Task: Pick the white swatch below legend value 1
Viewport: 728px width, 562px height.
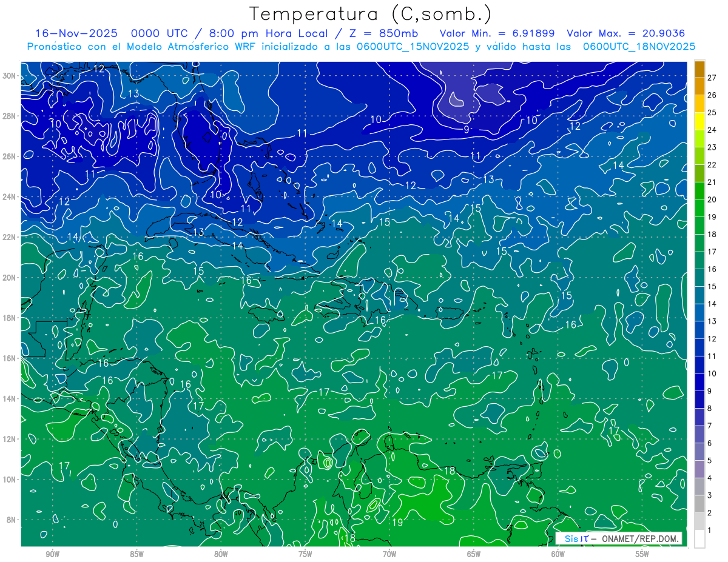Action: (699, 538)
